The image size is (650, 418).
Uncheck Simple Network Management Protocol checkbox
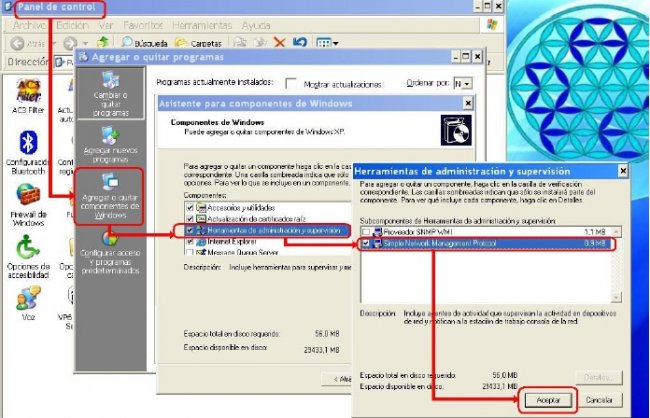[366, 243]
